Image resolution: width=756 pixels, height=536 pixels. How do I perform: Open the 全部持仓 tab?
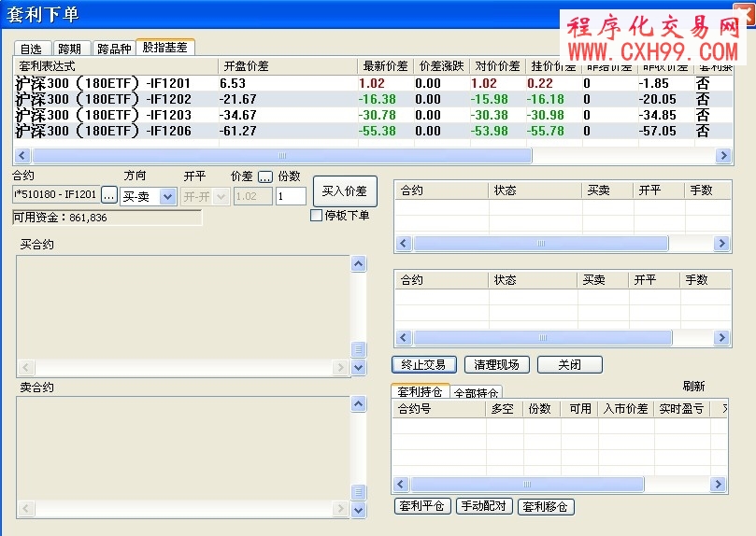click(476, 393)
